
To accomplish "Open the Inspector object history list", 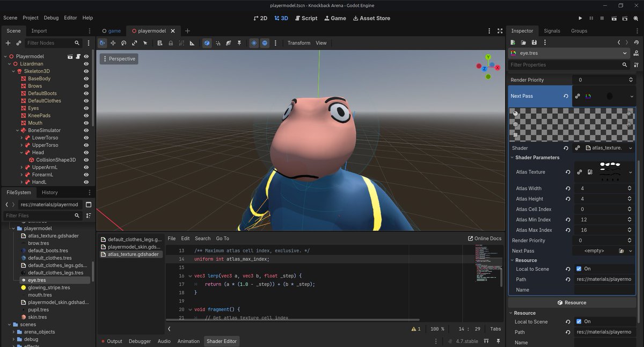I will (x=636, y=42).
